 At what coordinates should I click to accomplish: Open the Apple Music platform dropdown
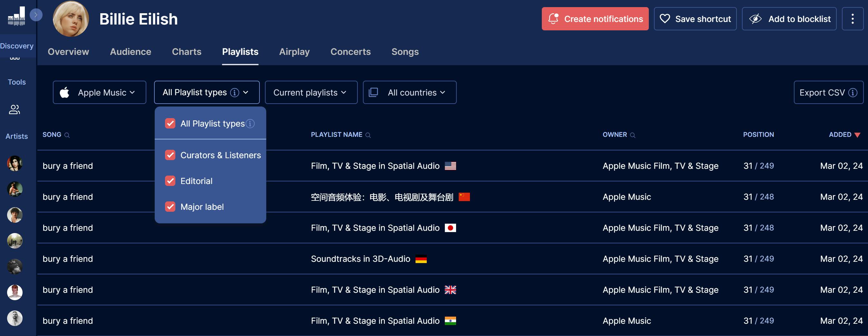tap(99, 92)
